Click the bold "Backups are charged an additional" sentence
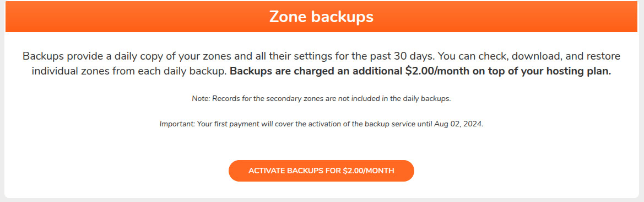The image size is (644, 202). [420, 71]
